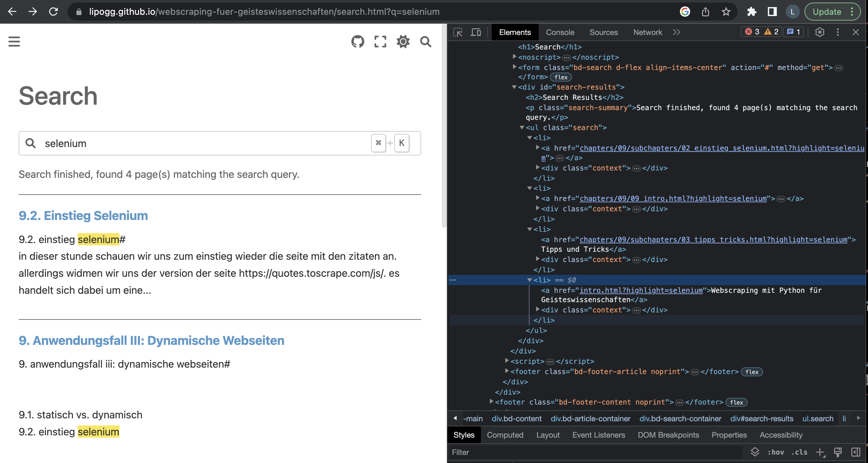
Task: Reload the current page
Action: 53,12
